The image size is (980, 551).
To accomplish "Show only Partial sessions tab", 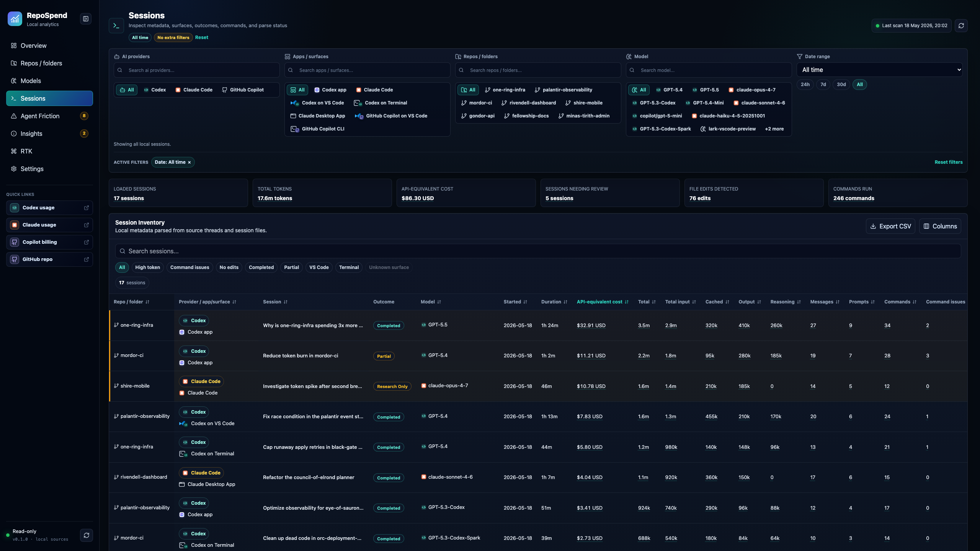I will tap(292, 267).
